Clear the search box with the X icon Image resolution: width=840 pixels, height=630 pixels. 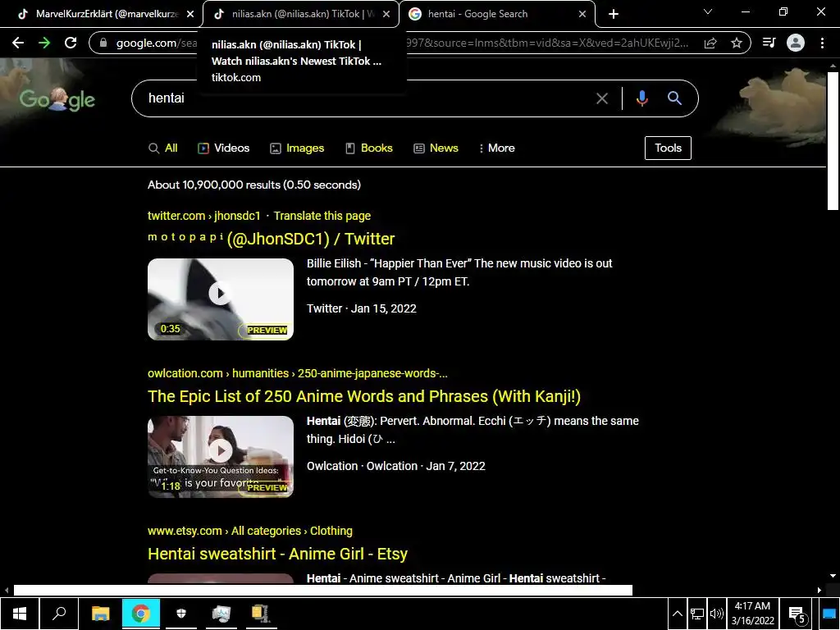[x=602, y=98]
